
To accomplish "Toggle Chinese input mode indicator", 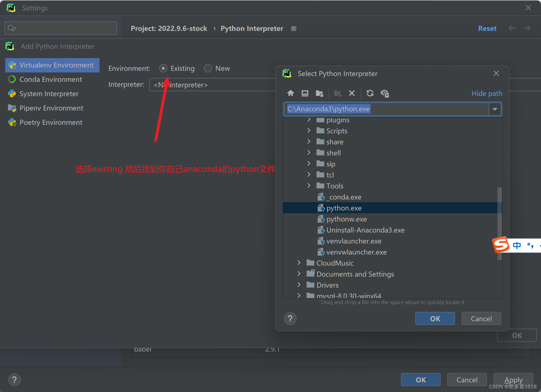I will click(517, 245).
